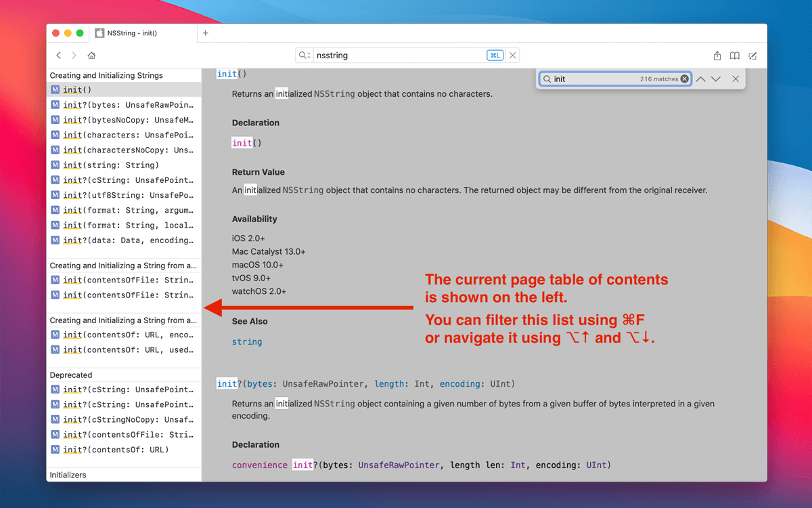
Task: Select init?(contentsOfFile: Stri… under Deprecated
Action: pyautogui.click(x=124, y=435)
